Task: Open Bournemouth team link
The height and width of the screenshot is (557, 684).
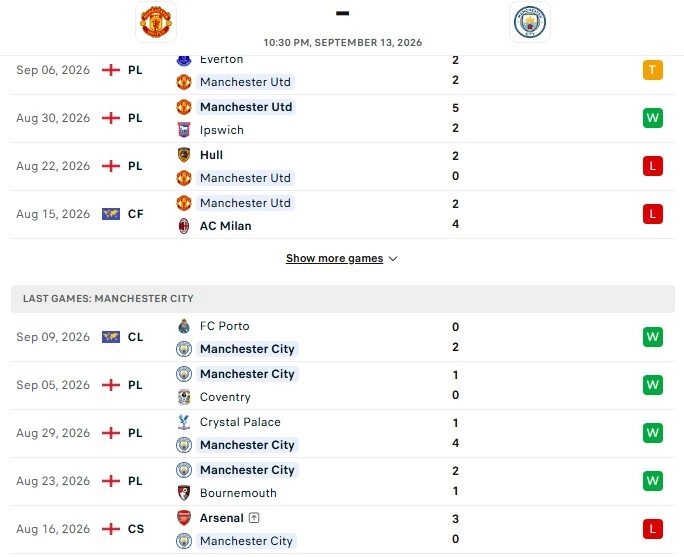Action: (x=238, y=493)
